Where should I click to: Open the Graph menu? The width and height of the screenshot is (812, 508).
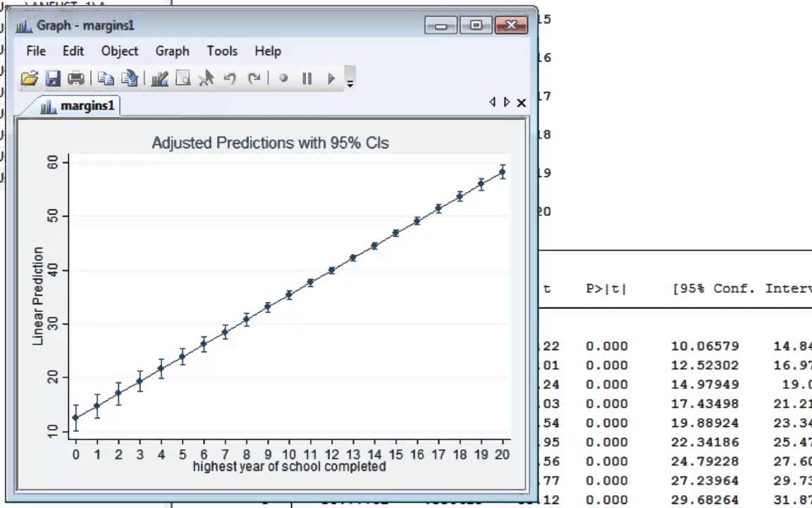pos(173,51)
